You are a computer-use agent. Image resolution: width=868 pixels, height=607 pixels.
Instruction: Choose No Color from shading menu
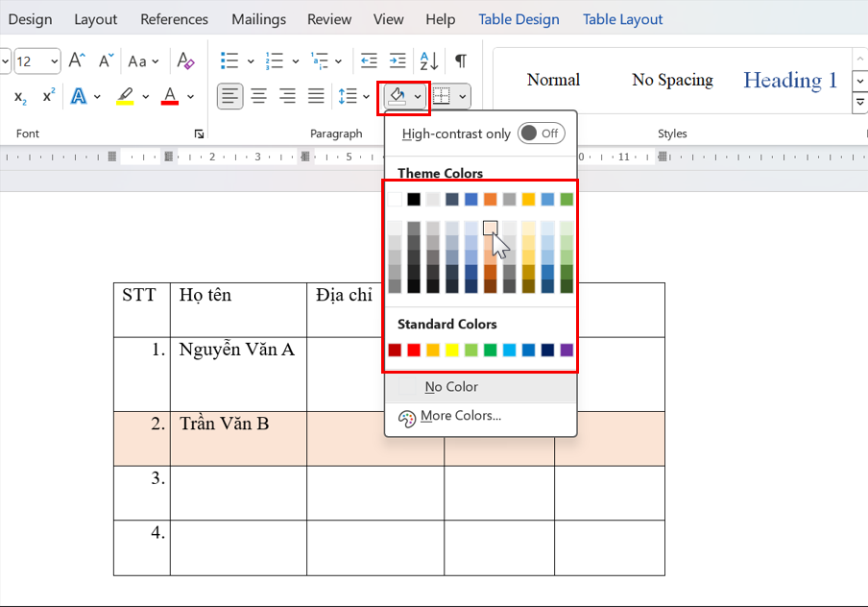[451, 387]
